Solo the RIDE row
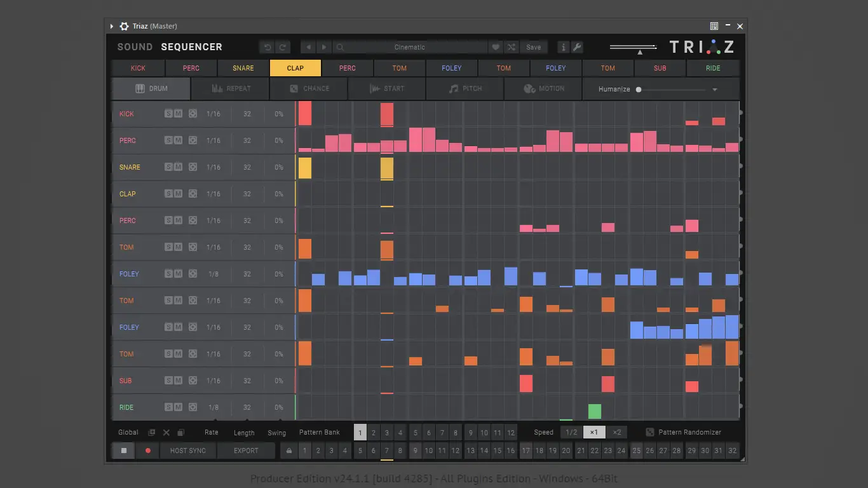868x488 pixels. 168,407
